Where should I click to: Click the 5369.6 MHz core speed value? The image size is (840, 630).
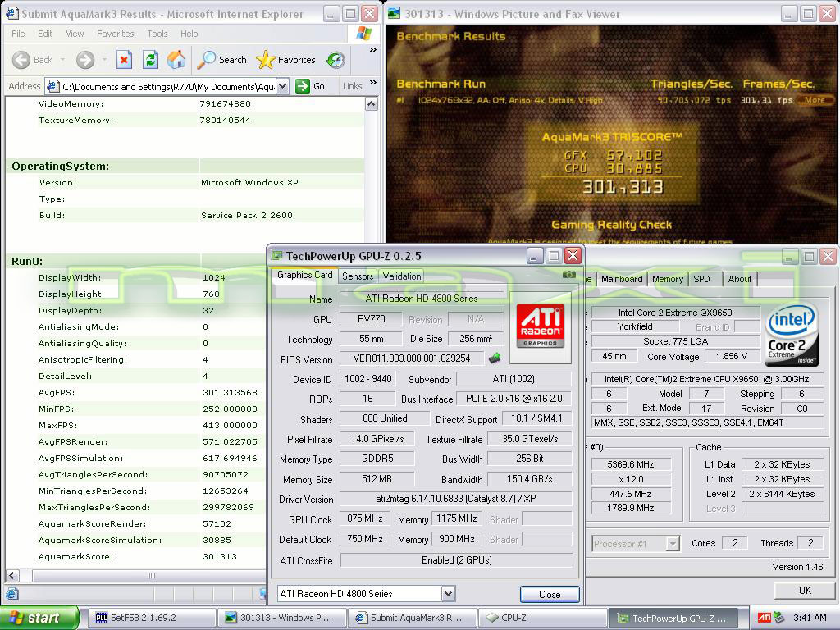(631, 464)
